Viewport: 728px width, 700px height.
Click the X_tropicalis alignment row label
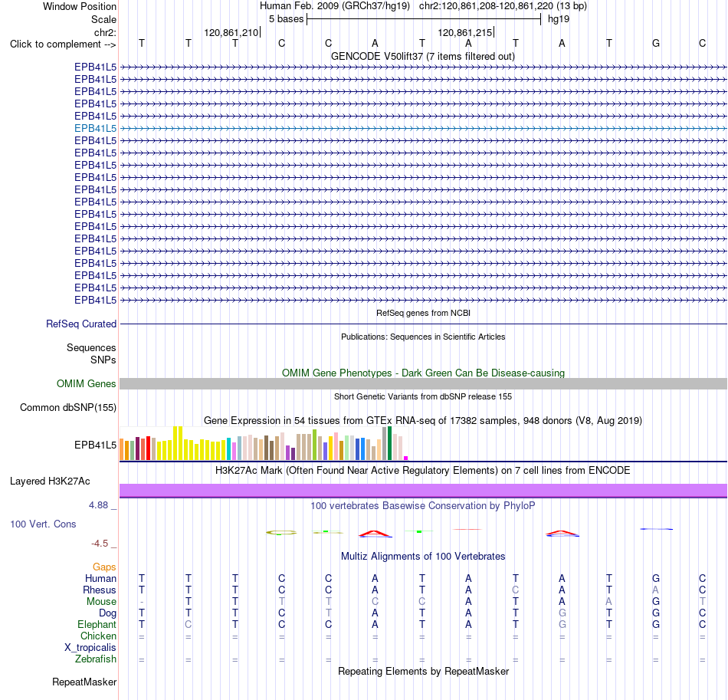[90, 648]
